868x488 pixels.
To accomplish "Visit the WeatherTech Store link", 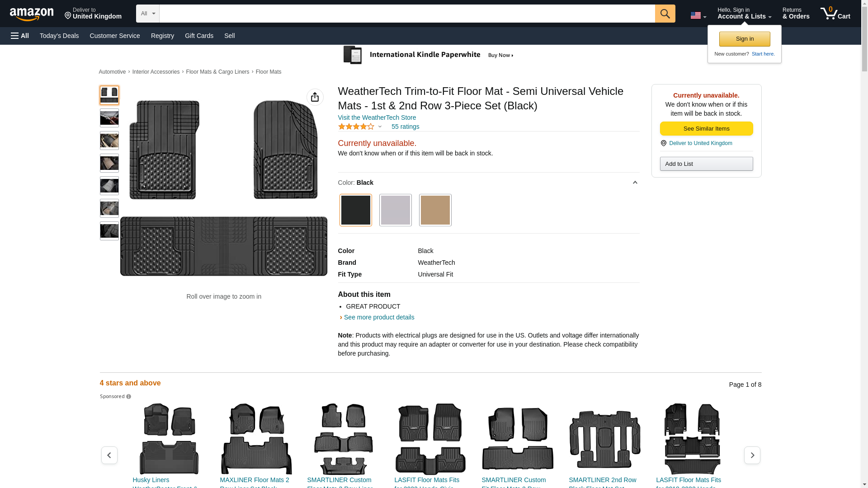I will (x=377, y=117).
